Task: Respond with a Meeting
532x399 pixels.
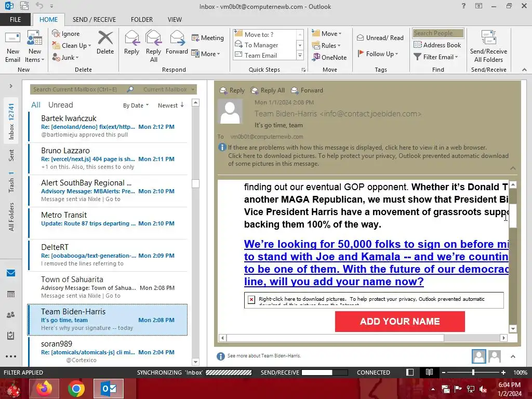Action: 208,37
